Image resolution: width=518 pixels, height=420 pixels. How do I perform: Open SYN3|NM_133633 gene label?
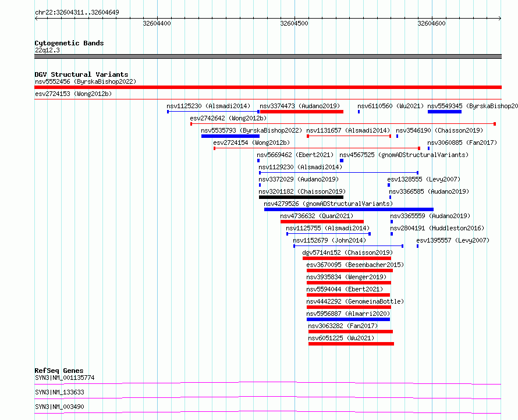(59, 392)
